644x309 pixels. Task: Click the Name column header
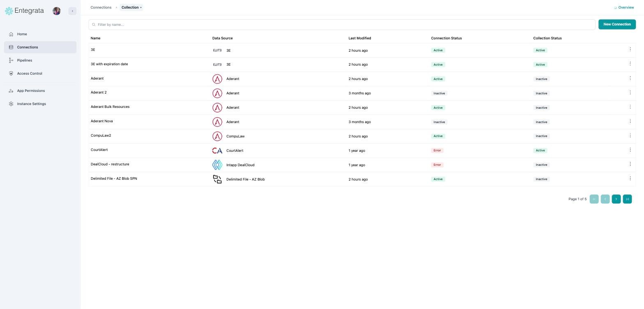(x=95, y=38)
